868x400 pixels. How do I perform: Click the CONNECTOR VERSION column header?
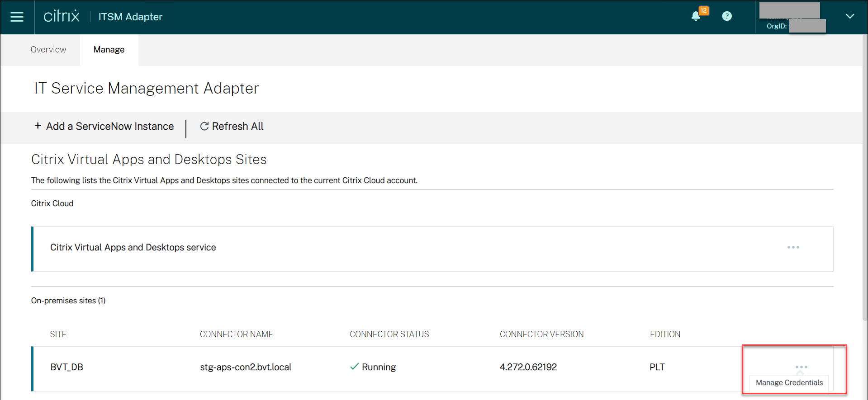pyautogui.click(x=542, y=334)
